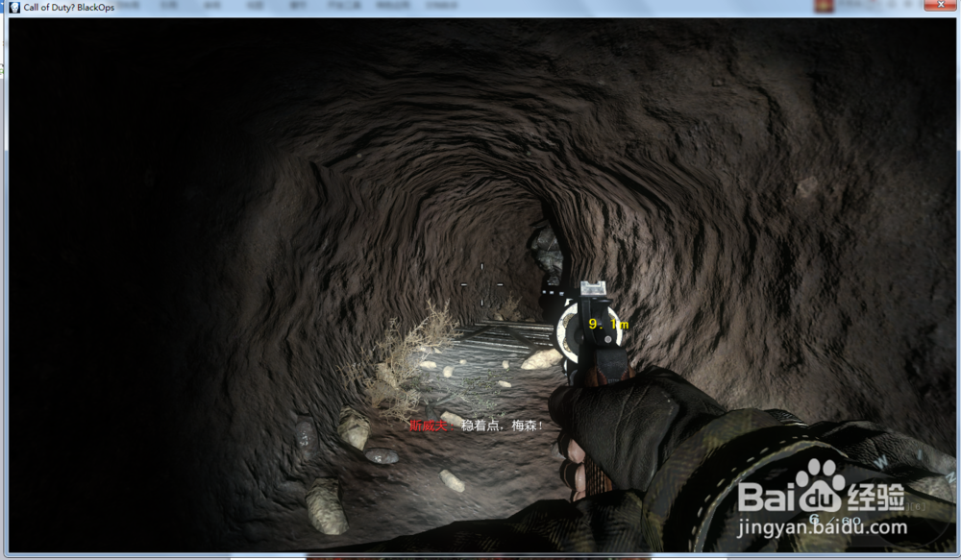Click the red speaker name "斯威夫" in the subtitle
The width and height of the screenshot is (961, 560).
(429, 426)
